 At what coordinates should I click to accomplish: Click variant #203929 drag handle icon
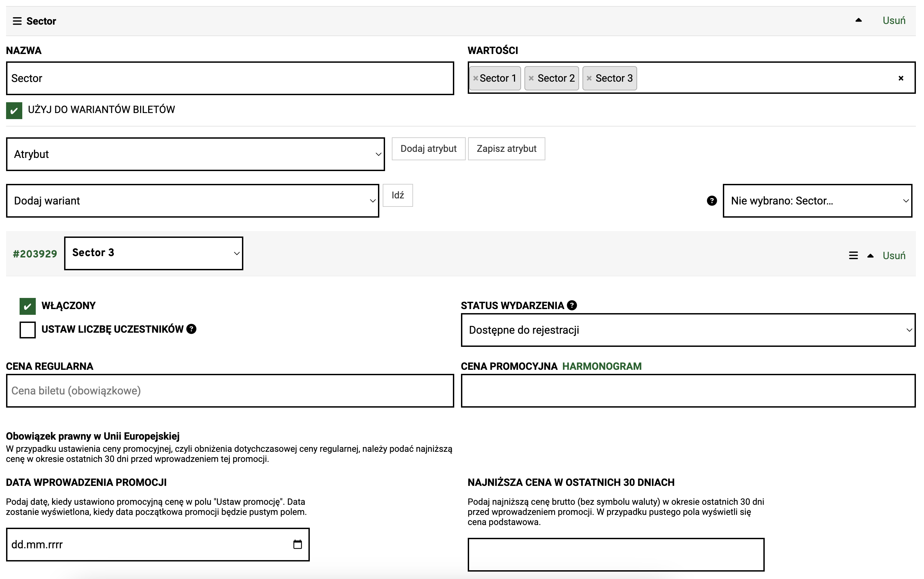pos(853,255)
